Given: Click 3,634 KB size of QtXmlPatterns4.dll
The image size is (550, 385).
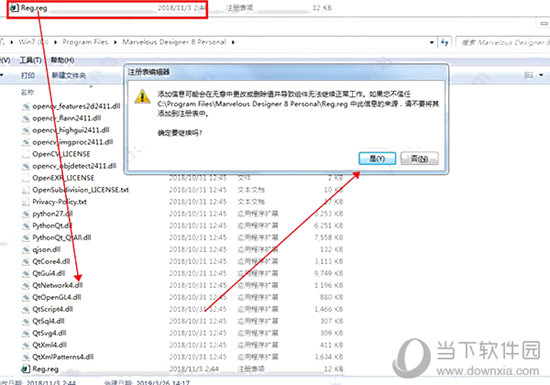Looking at the screenshot, I should click(x=329, y=357).
